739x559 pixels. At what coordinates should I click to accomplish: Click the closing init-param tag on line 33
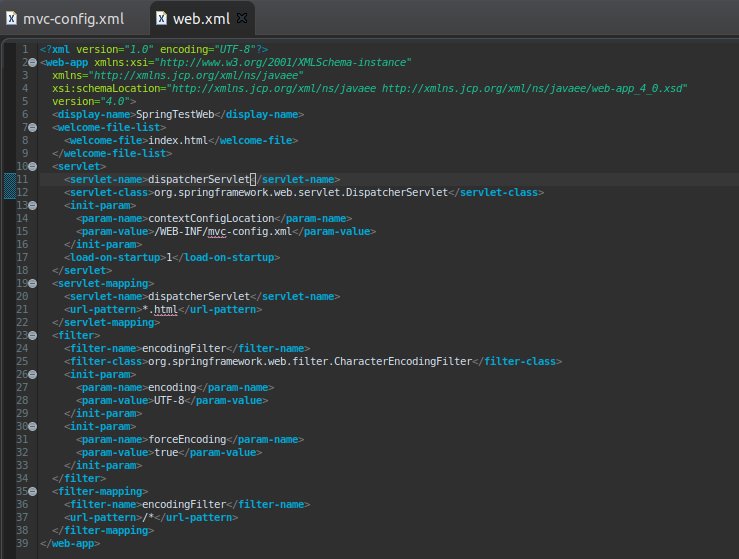(103, 465)
